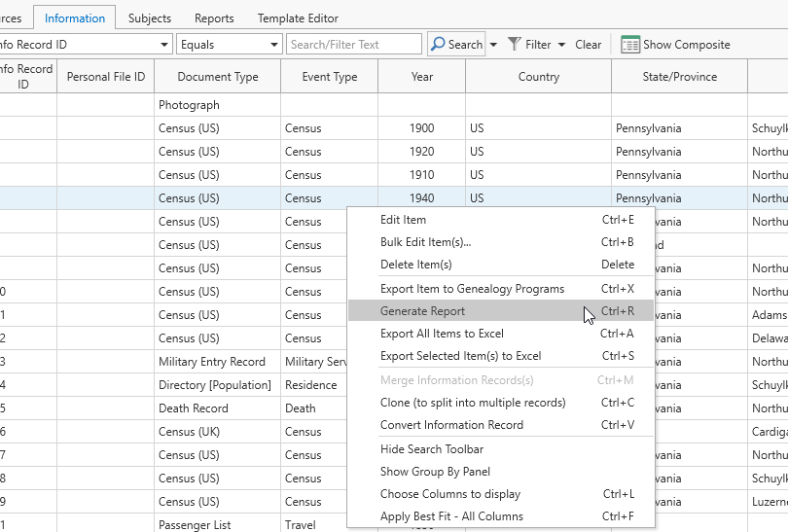Select the Photograph document type row
Viewport: 788px width, 532px height.
[190, 105]
